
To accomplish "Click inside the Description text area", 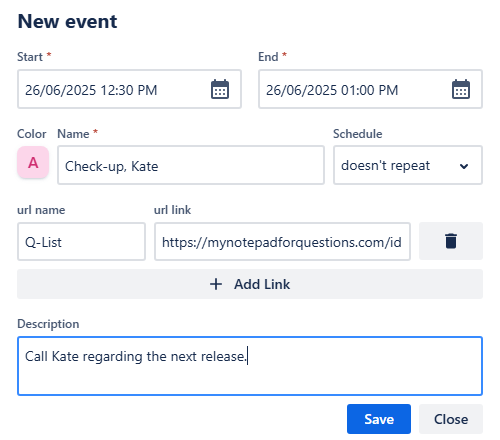I will click(x=250, y=366).
